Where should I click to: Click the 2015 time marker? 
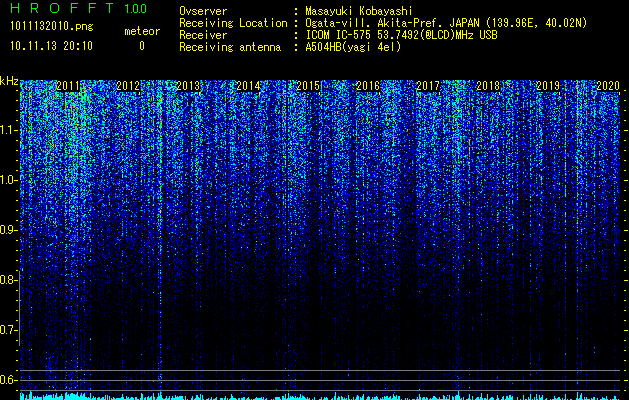308,85
